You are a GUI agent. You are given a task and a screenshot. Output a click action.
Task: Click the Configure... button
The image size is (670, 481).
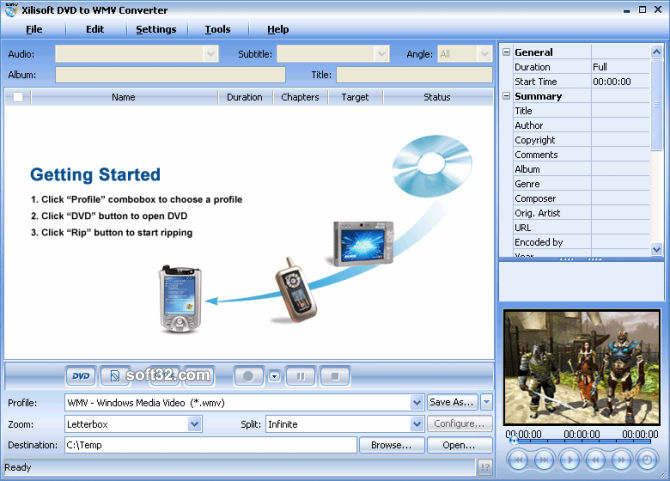coord(460,424)
